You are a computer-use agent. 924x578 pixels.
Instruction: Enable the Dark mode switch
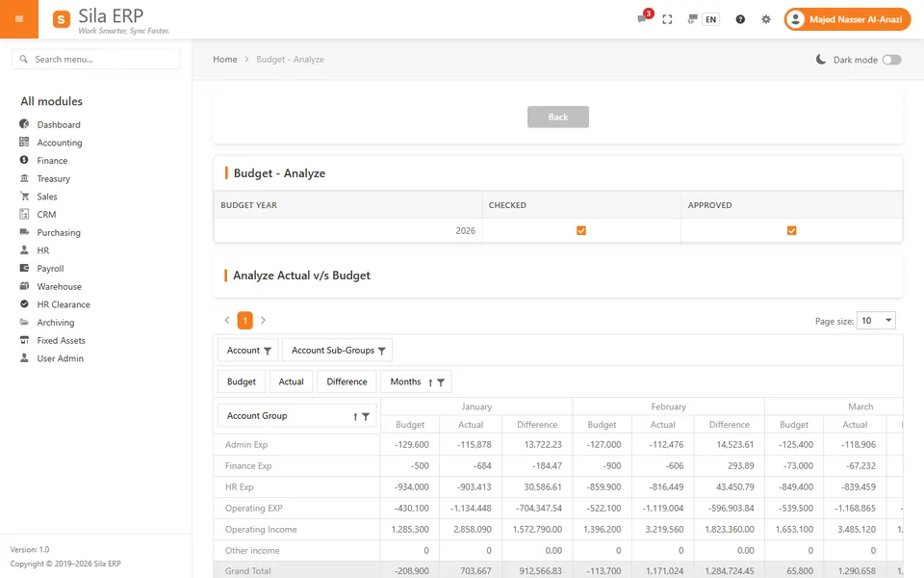pos(891,60)
